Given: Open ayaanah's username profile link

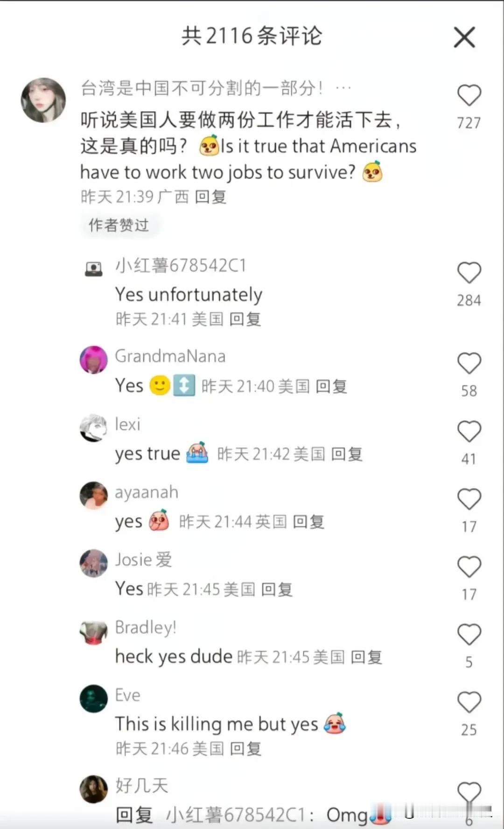Looking at the screenshot, I should (x=147, y=492).
